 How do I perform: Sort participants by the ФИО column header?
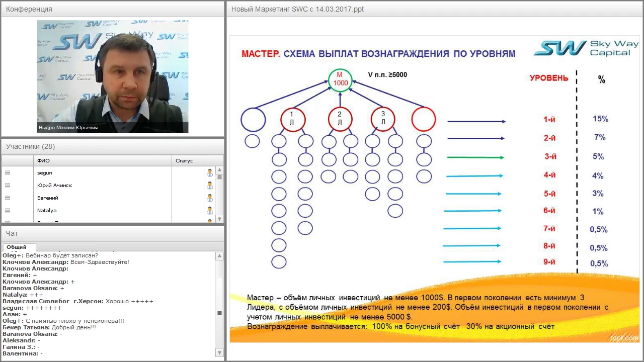pyautogui.click(x=103, y=160)
